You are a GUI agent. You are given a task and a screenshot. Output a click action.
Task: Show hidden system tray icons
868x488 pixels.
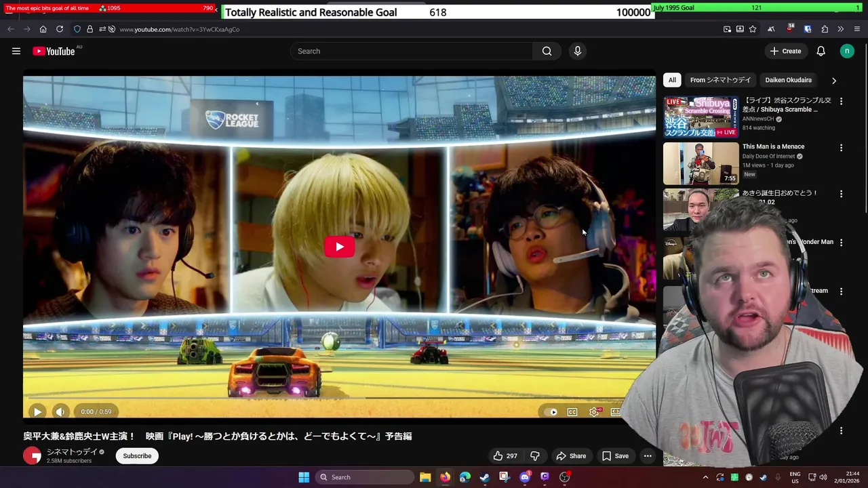tap(705, 477)
